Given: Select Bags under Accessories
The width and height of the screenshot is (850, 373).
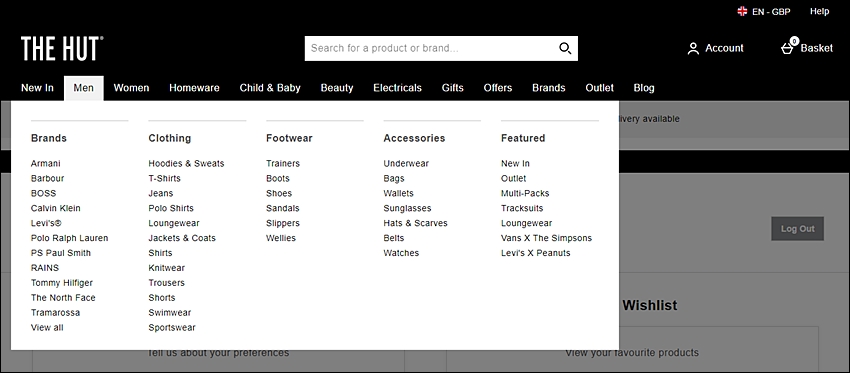Looking at the screenshot, I should pos(394,178).
